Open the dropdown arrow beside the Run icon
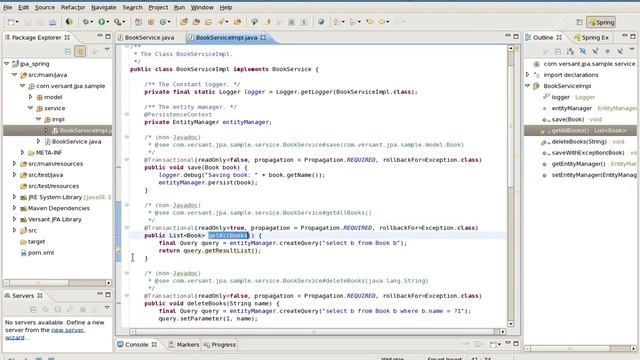 pyautogui.click(x=108, y=22)
